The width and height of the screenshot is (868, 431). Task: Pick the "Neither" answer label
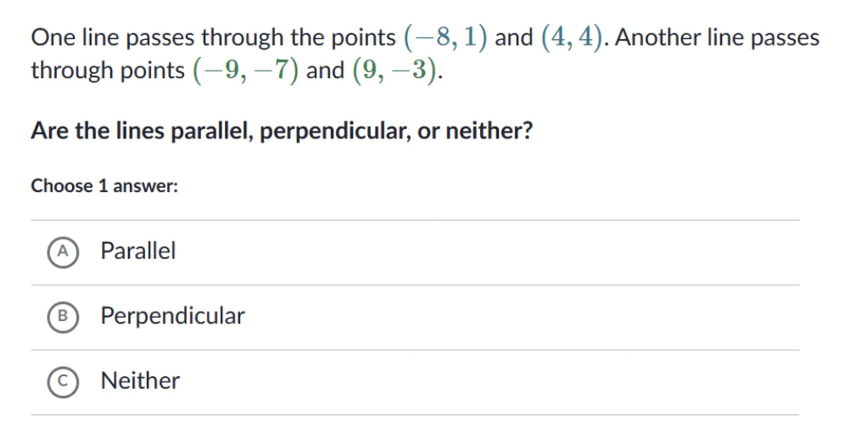[140, 381]
